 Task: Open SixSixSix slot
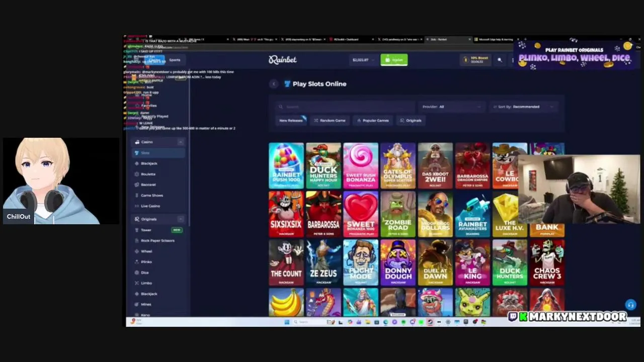pos(286,214)
